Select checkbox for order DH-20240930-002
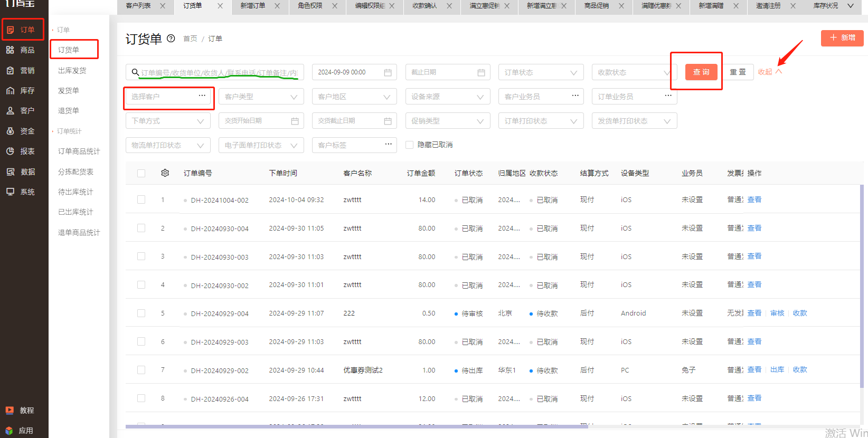 (141, 285)
